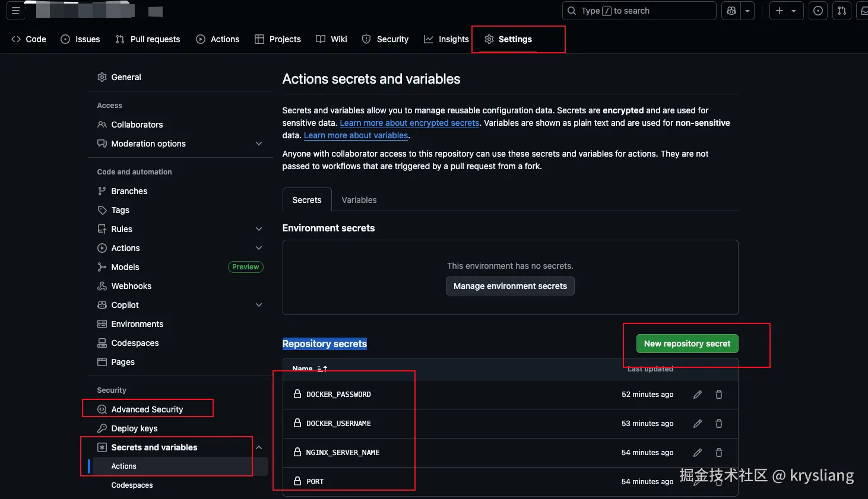Expand Moderation options in sidebar

[259, 144]
